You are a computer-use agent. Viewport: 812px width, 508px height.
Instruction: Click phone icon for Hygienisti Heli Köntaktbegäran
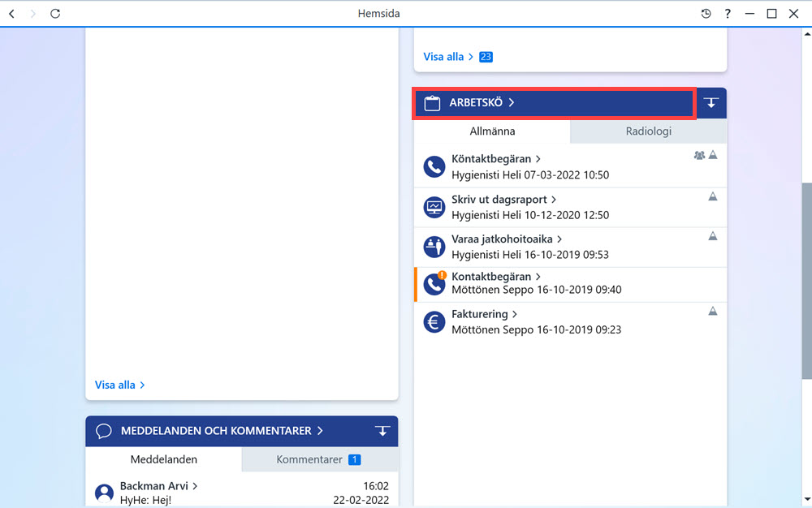(x=434, y=167)
